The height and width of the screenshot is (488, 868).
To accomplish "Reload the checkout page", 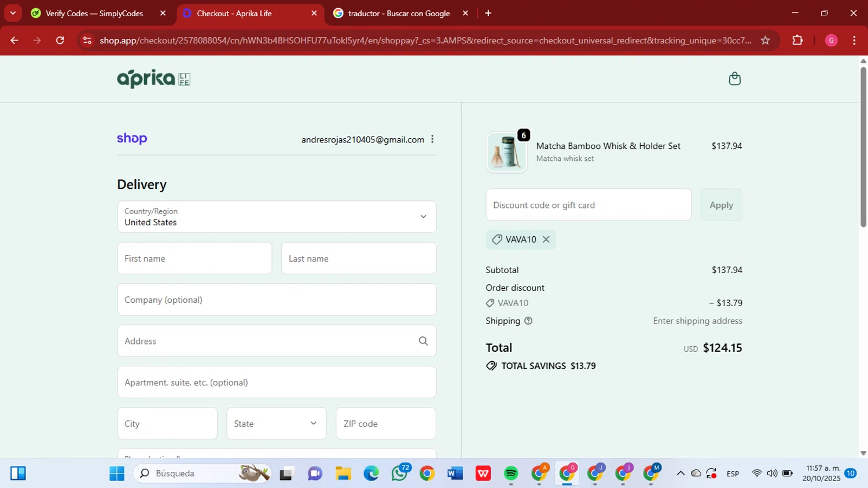I will (60, 41).
